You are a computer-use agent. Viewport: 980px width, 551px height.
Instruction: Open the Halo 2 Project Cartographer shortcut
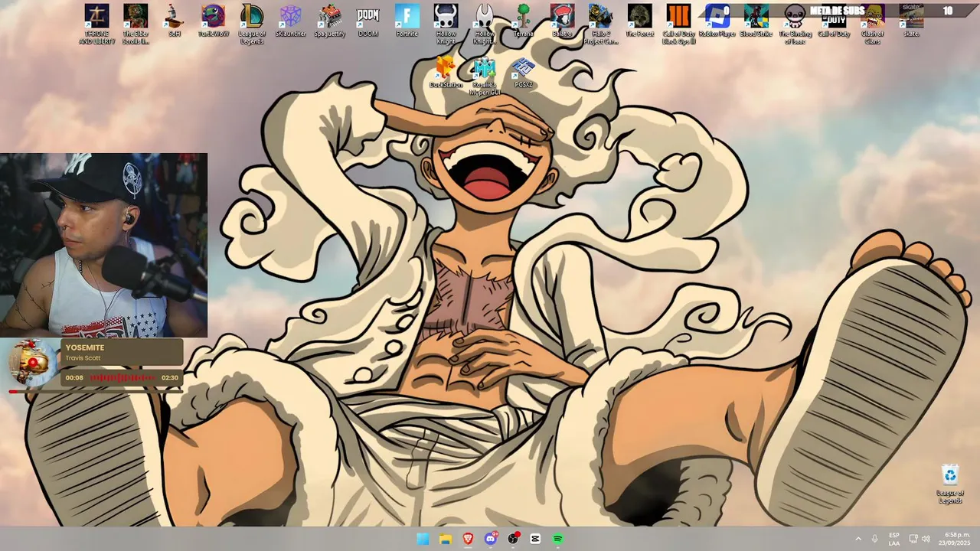click(x=601, y=24)
